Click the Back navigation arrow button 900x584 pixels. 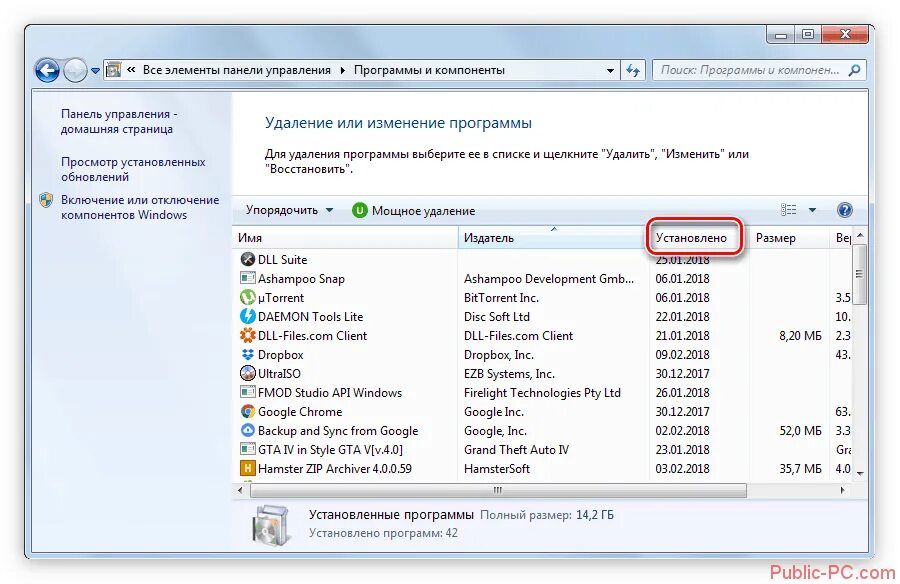coord(47,71)
